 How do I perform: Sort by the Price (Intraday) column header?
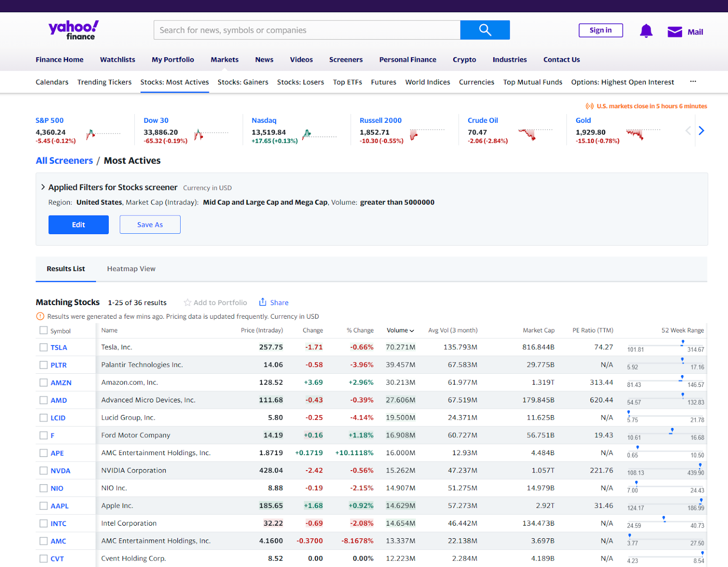pyautogui.click(x=262, y=330)
